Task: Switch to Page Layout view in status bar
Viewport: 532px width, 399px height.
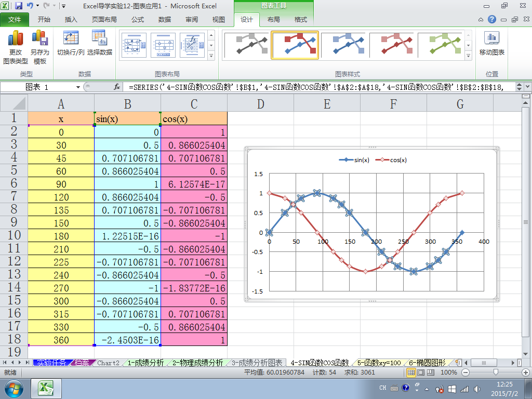Action: pyautogui.click(x=421, y=373)
